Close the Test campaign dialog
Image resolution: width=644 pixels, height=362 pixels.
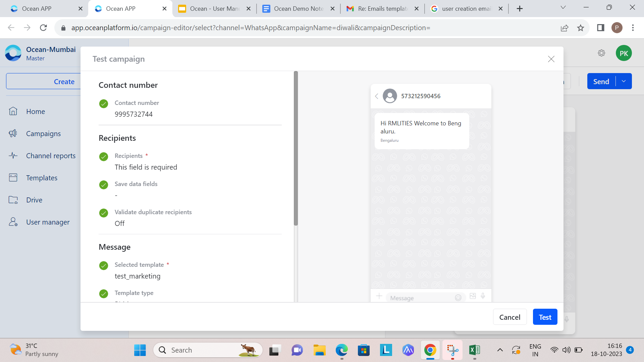551,59
